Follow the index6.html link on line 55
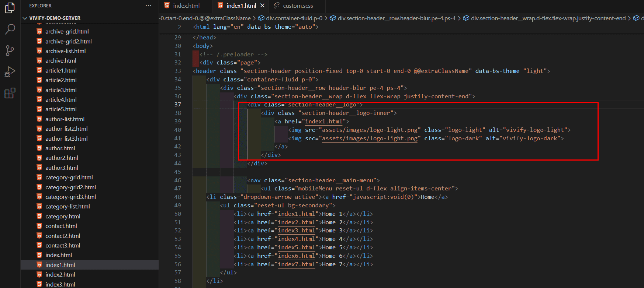The image size is (644, 288). point(297,256)
